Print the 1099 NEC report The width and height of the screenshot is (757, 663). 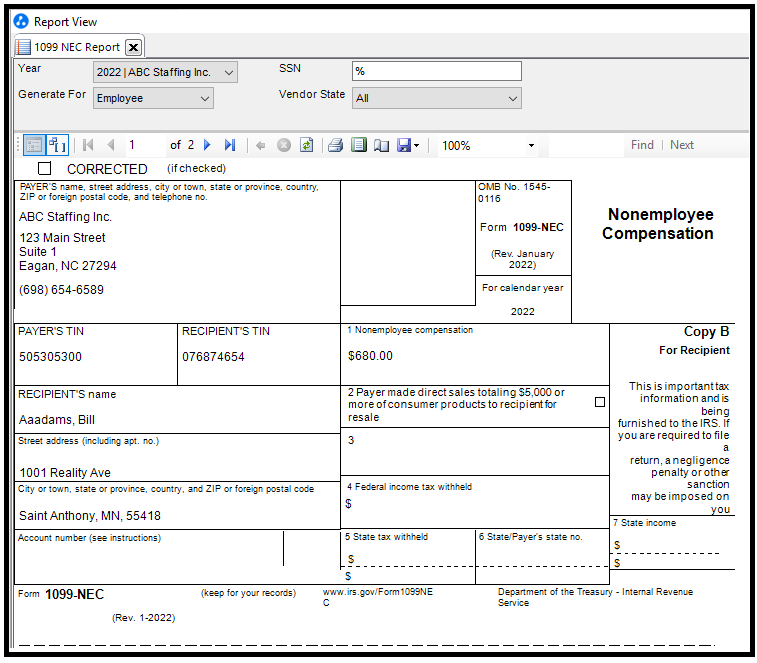point(336,145)
